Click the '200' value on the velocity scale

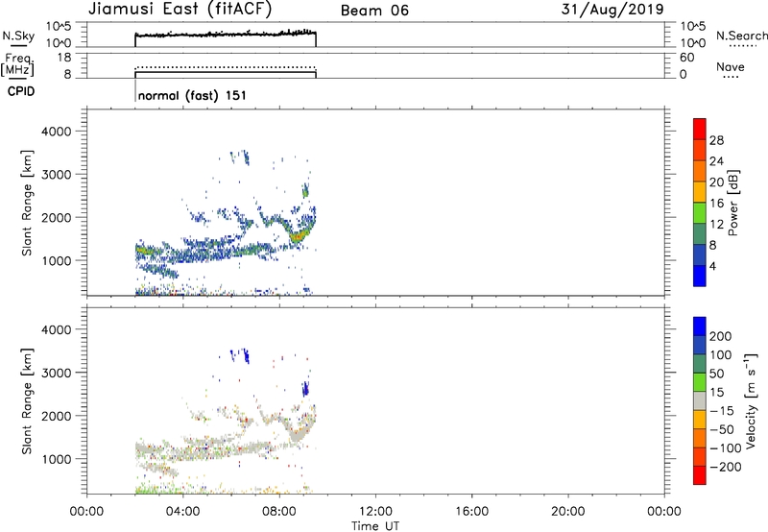pyautogui.click(x=720, y=336)
